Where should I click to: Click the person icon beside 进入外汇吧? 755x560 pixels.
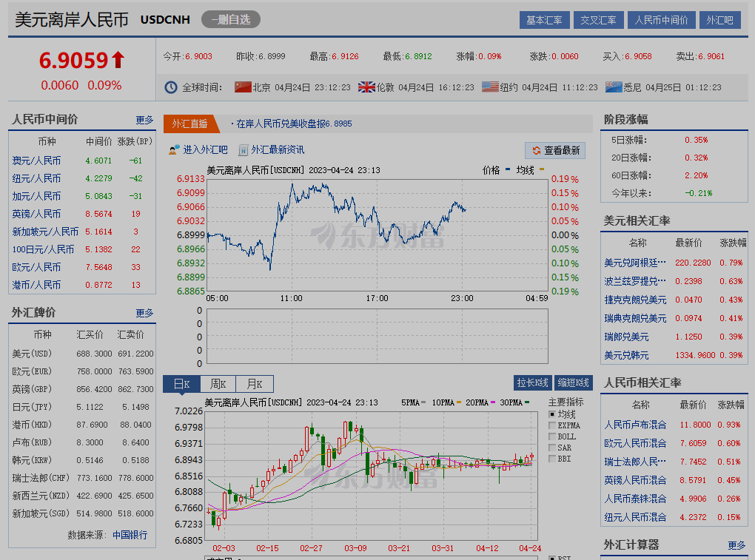tap(175, 149)
